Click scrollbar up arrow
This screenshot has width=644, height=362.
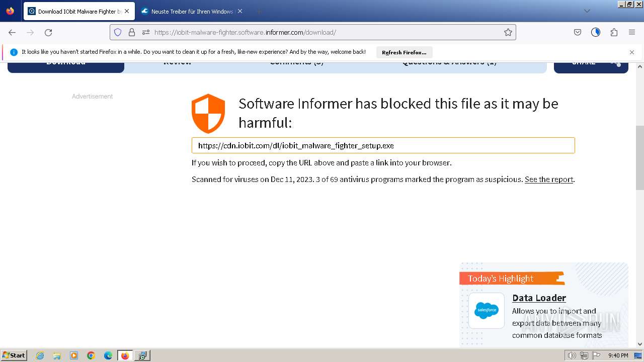[640, 66]
